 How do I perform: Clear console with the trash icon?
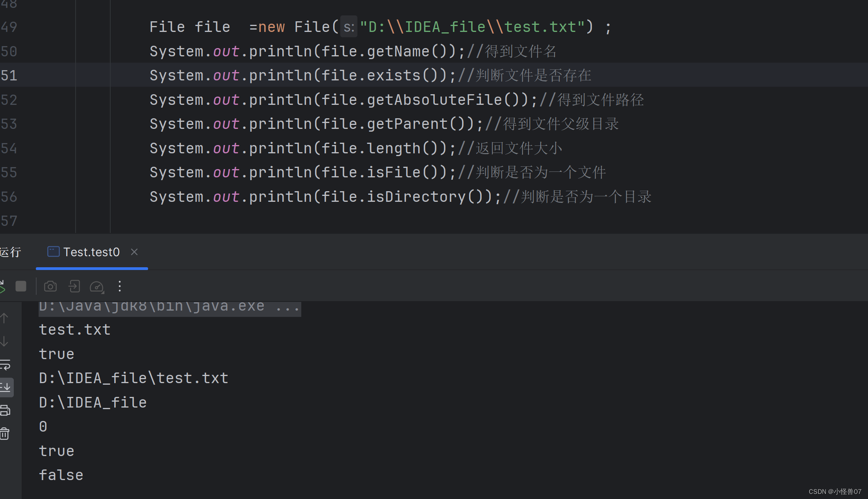click(x=5, y=434)
